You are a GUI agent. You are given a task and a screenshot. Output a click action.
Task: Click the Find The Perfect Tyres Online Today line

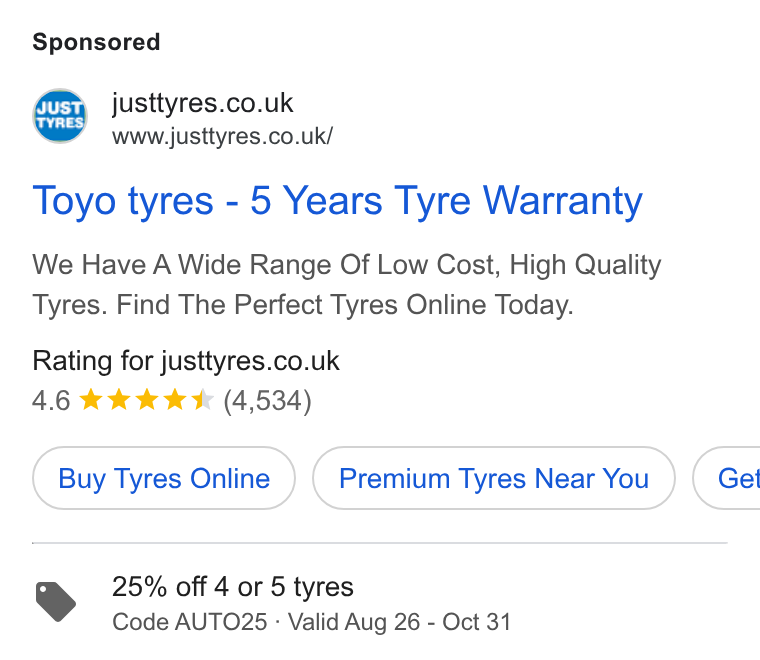click(345, 305)
